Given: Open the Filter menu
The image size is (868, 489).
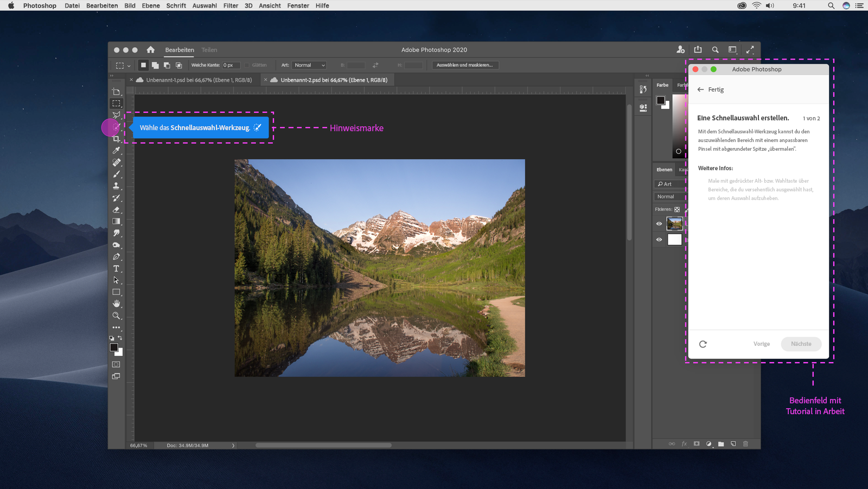Looking at the screenshot, I should (231, 5).
